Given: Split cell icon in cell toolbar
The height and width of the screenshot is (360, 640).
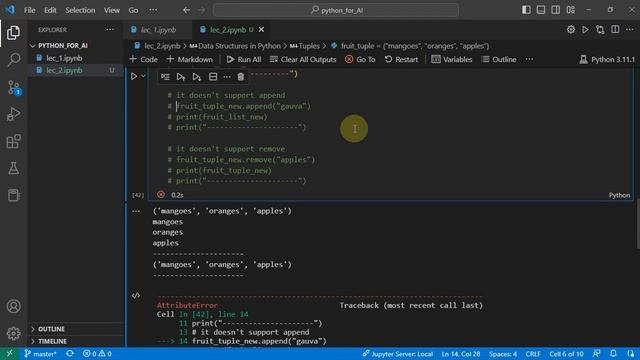Looking at the screenshot, I should pyautogui.click(x=213, y=77).
